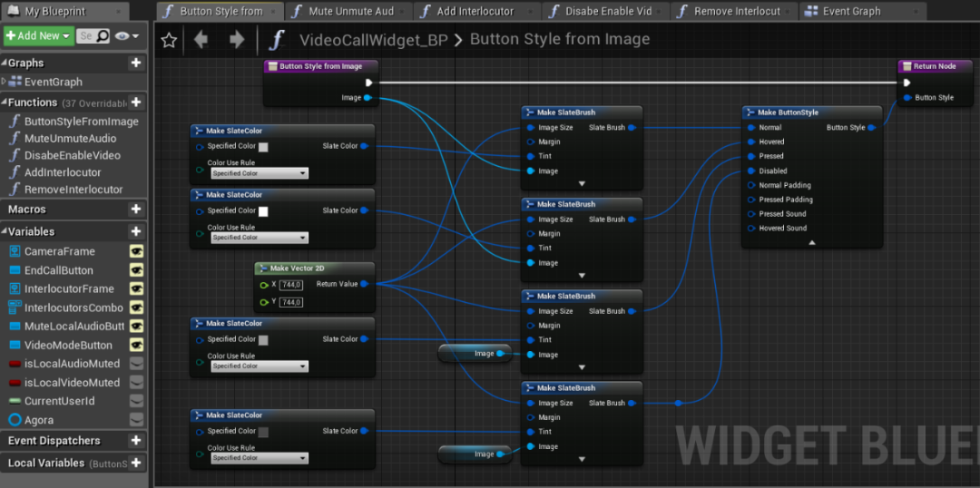This screenshot has width=980, height=488.
Task: Toggle visibility eye for CameraFrame variable
Action: pos(136,251)
